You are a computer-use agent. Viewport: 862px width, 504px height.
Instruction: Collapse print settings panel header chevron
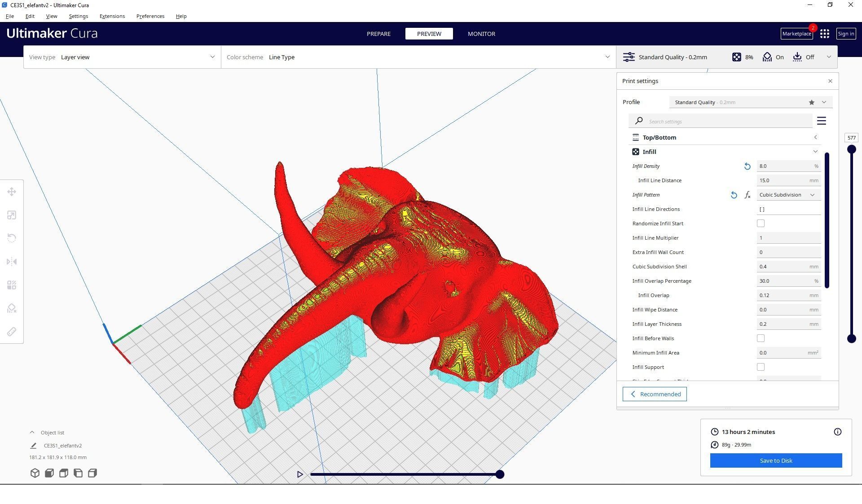[829, 57]
